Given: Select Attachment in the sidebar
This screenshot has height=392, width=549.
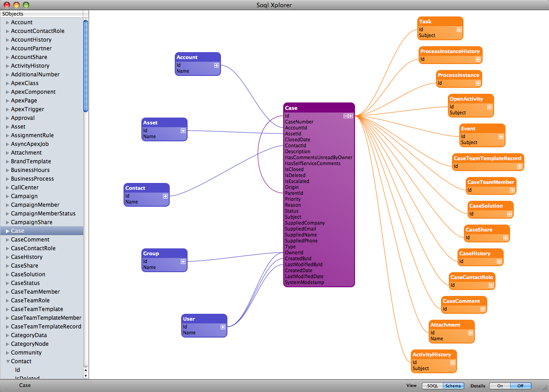Looking at the screenshot, I should (26, 153).
